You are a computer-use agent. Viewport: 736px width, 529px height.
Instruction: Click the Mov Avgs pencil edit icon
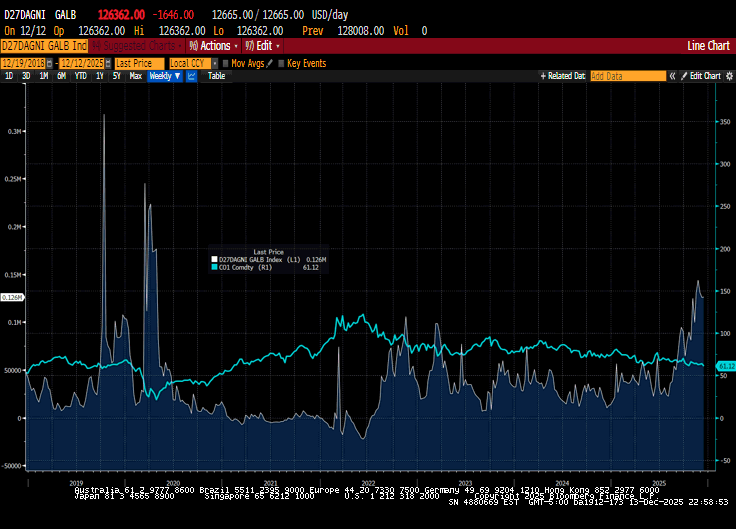click(269, 63)
